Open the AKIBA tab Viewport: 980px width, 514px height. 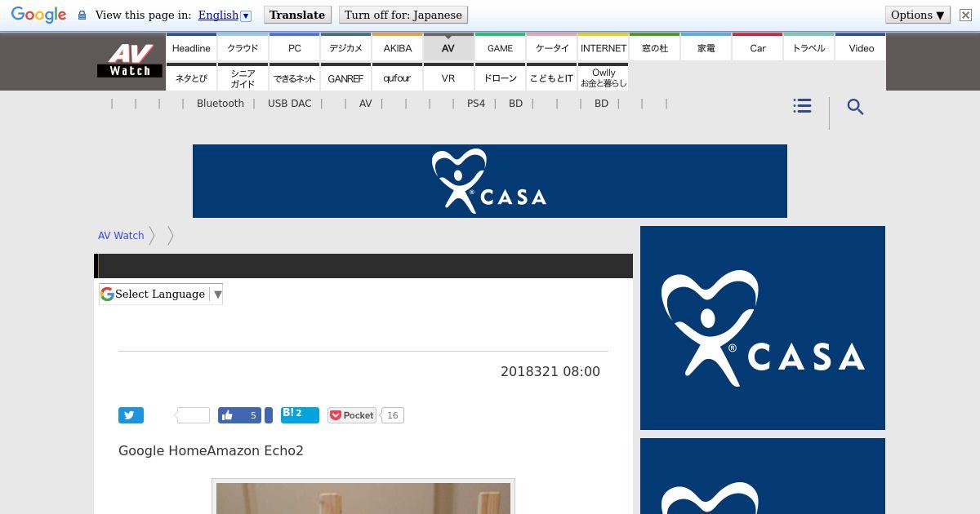tap(398, 47)
